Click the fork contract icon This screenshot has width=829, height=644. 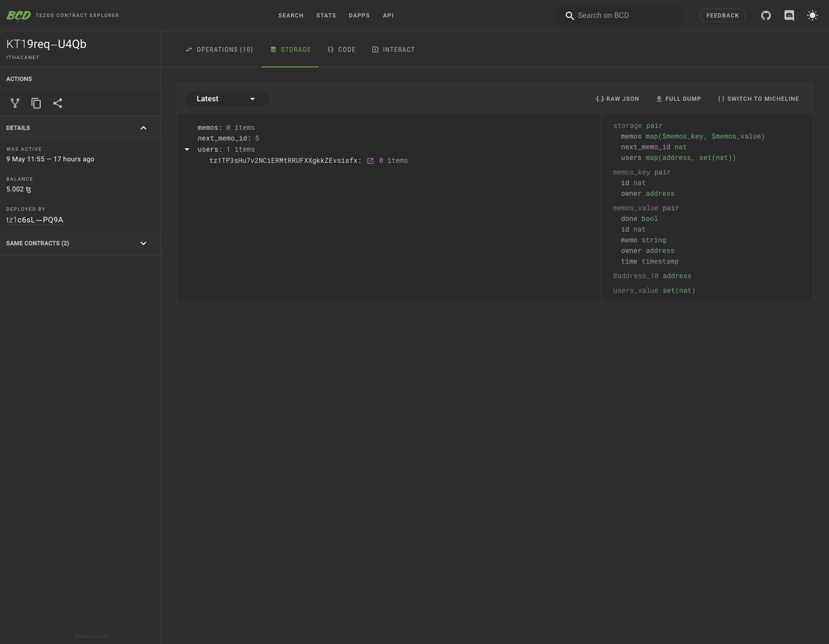point(15,103)
